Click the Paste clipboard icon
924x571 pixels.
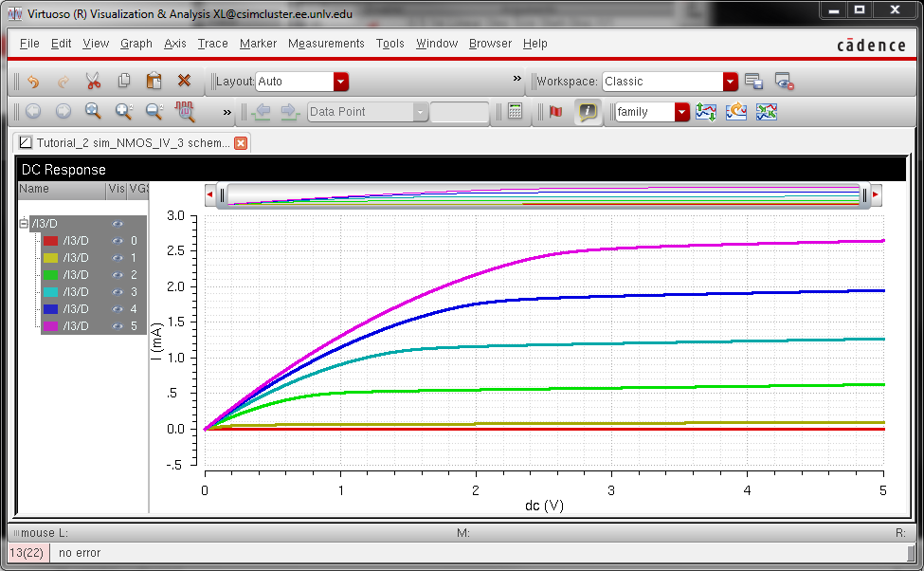click(154, 82)
